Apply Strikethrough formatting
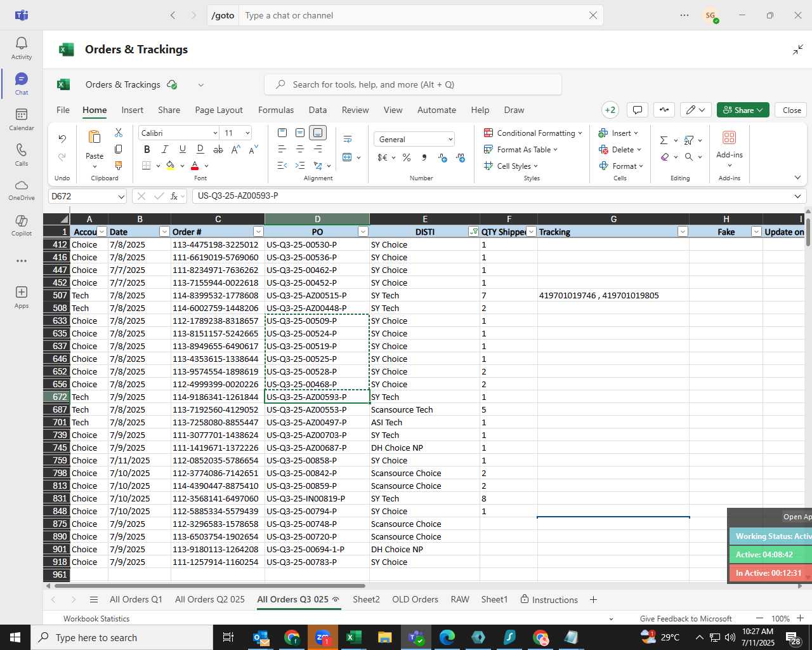The image size is (812, 650). [x=218, y=149]
